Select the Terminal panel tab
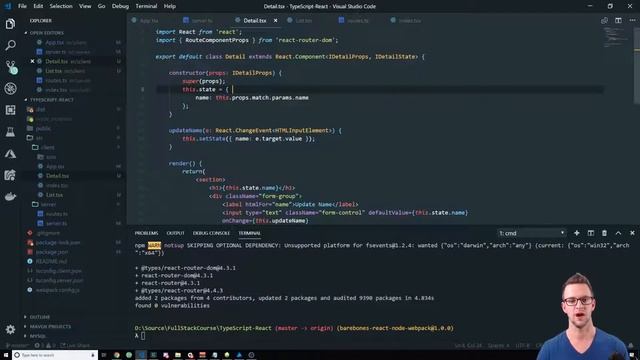Viewport: 640px width, 360px height. coord(249,233)
